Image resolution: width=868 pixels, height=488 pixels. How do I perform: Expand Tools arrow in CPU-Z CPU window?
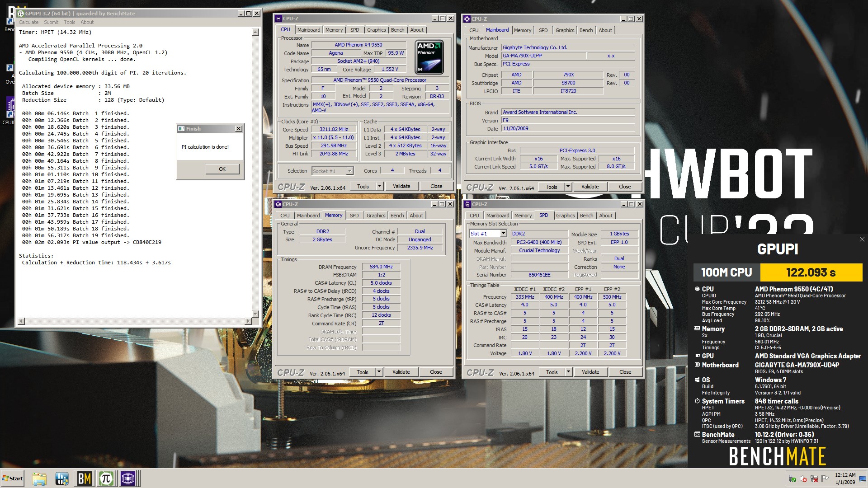tap(379, 186)
